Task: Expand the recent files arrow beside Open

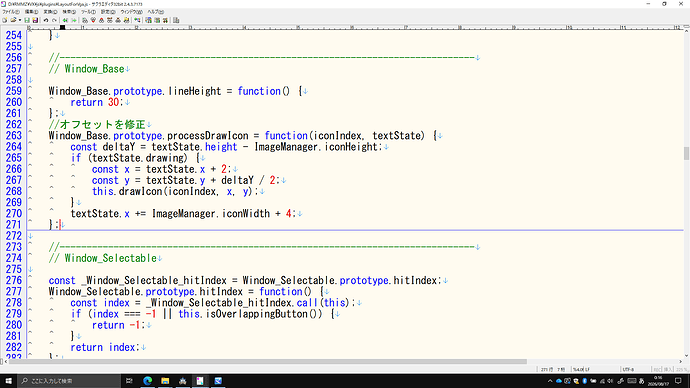Action: click(x=20, y=20)
